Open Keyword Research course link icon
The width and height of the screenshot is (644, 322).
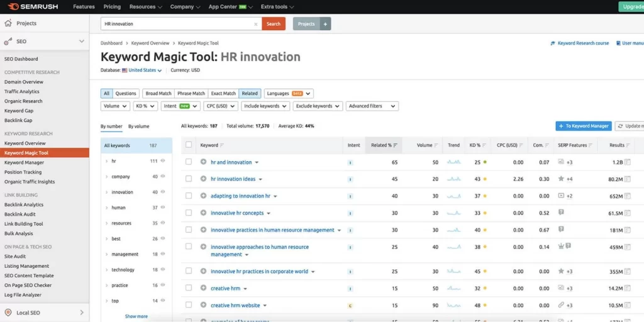click(x=553, y=43)
